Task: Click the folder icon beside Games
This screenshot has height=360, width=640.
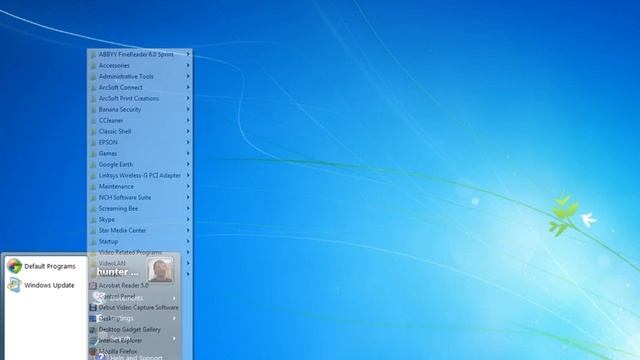Action: coord(93,153)
